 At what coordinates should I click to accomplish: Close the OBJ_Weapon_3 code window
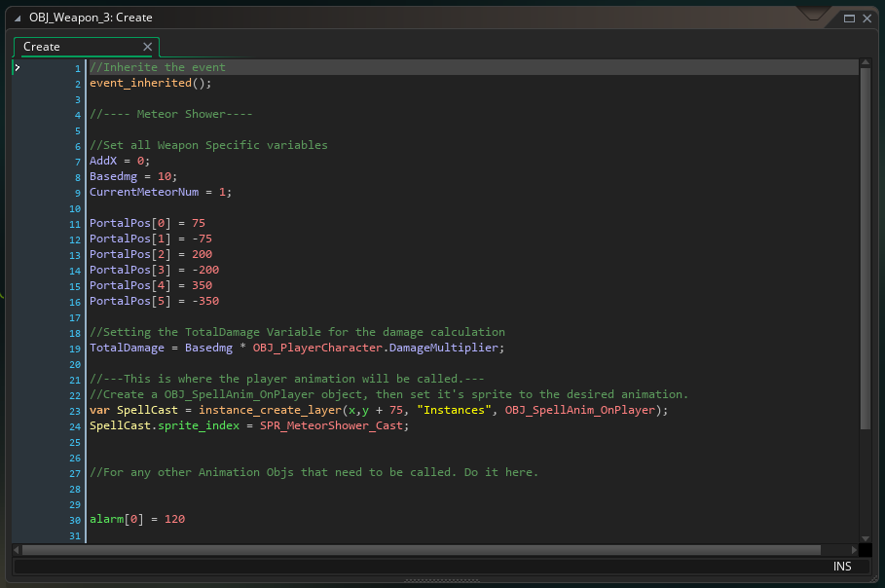pos(866,18)
